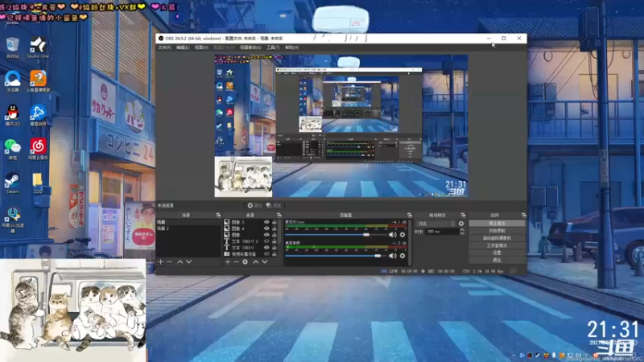Decrease transition duration with down arrow
This screenshot has width=644, height=362.
462,233
